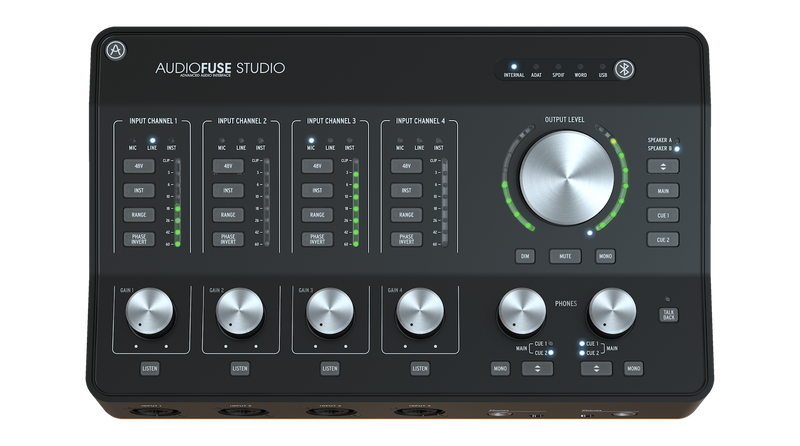Invert phase on Input Channel 2
This screenshot has height=446, width=800.
pos(228,239)
